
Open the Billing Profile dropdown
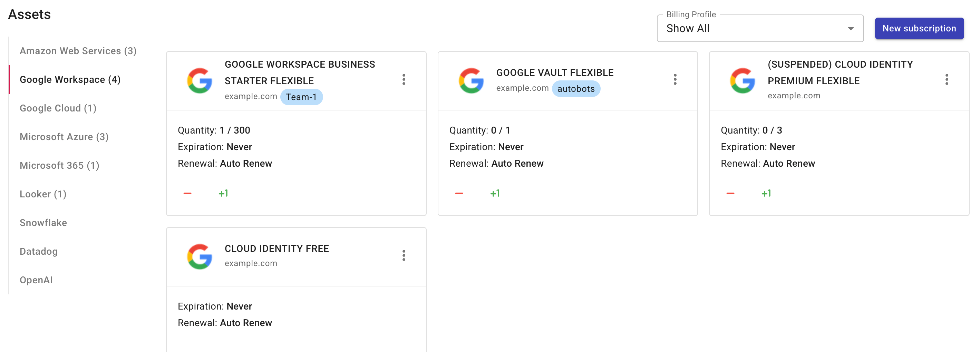click(760, 29)
